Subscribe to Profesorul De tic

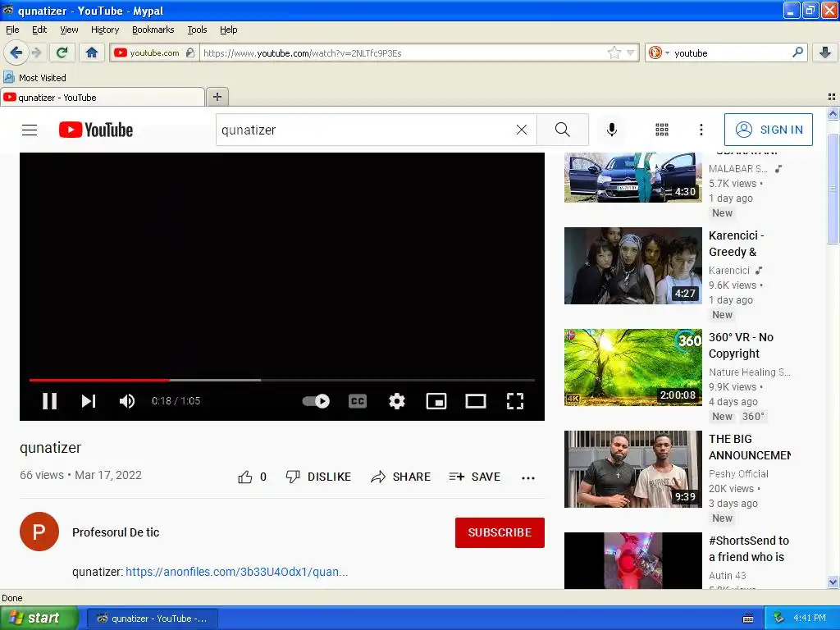500,532
